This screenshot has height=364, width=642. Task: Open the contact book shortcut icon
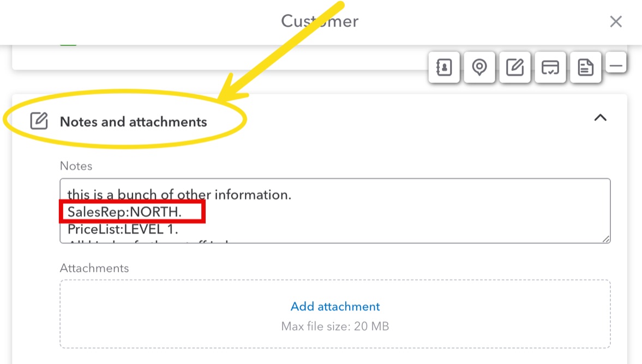[444, 68]
